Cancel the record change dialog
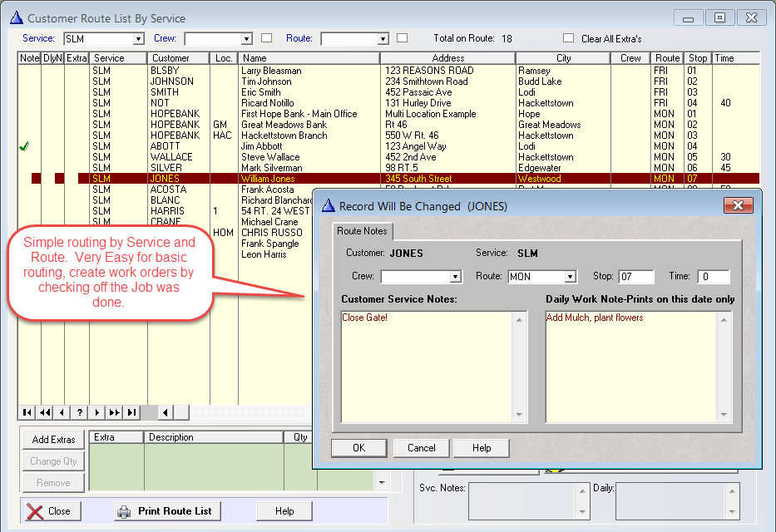This screenshot has height=532, width=776. pos(422,448)
